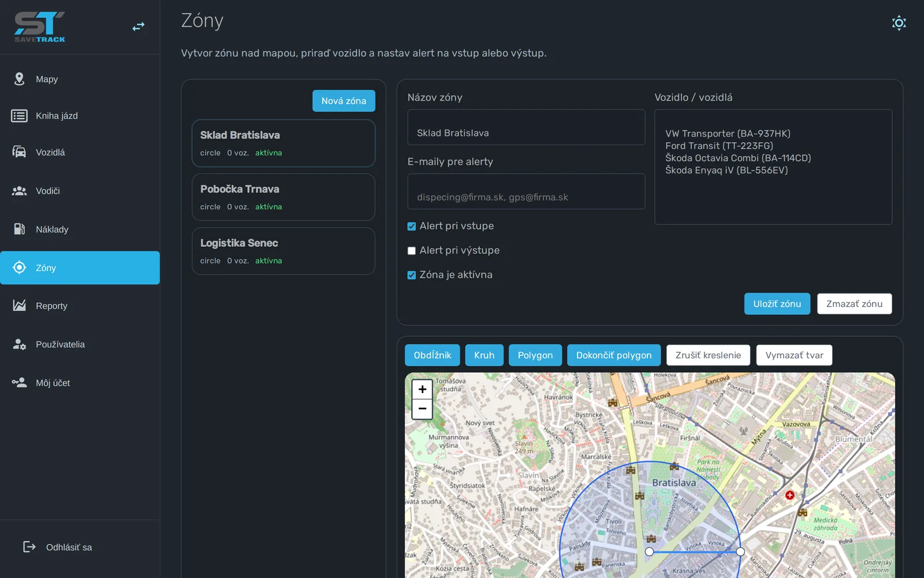Select the Logistika Senec zone card

(x=284, y=251)
